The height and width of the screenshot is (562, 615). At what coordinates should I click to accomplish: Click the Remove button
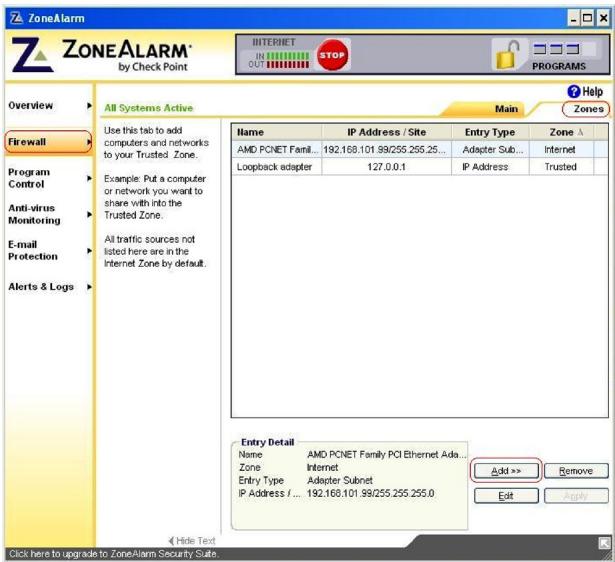point(576,471)
